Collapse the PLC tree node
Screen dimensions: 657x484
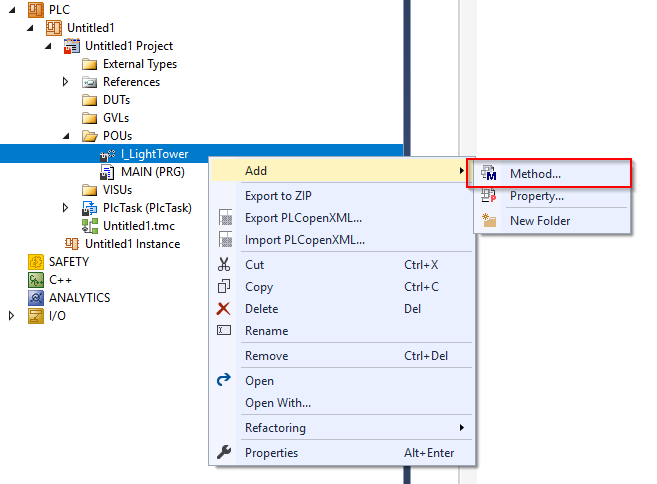12,10
